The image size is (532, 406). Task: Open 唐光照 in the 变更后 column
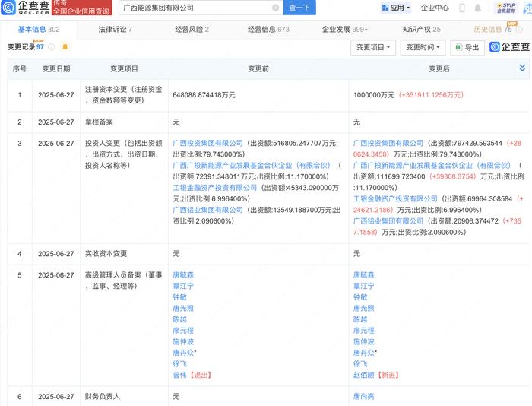tap(364, 308)
